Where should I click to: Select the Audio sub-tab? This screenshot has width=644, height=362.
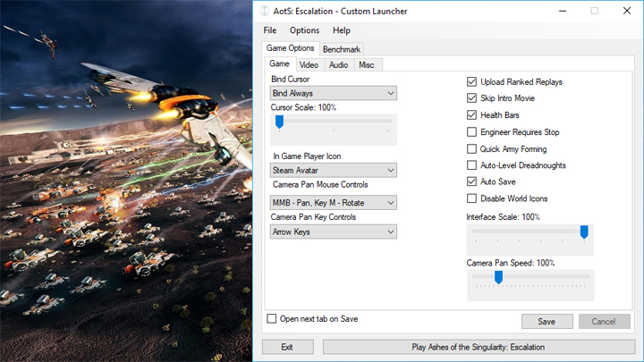pos(338,65)
